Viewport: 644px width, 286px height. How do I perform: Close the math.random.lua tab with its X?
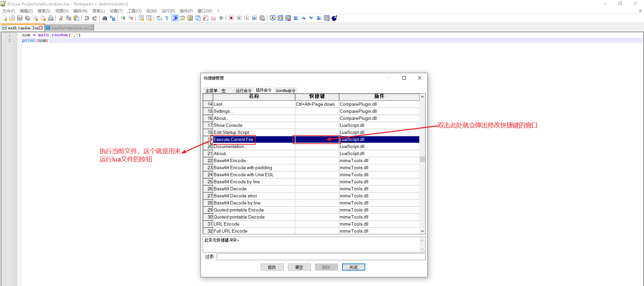pos(41,28)
